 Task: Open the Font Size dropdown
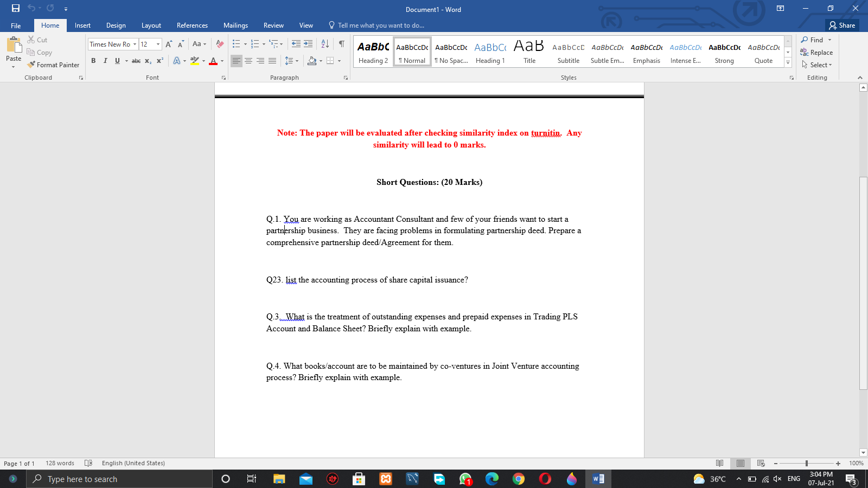pyautogui.click(x=157, y=44)
